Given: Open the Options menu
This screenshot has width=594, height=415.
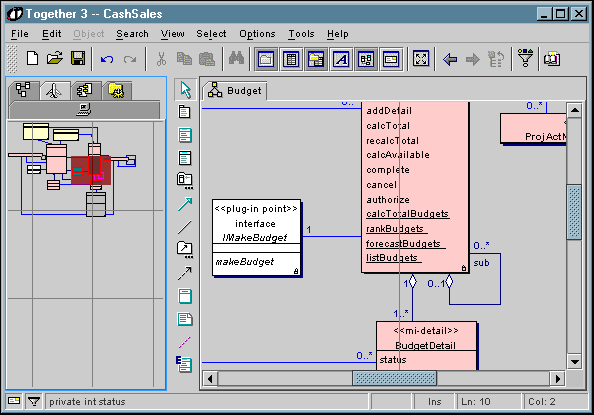Looking at the screenshot, I should click(257, 34).
